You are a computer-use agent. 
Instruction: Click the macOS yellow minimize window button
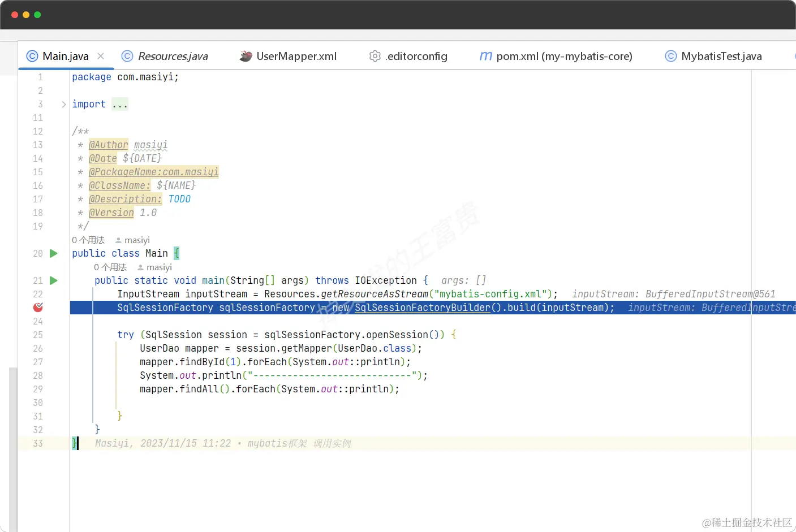click(26, 15)
